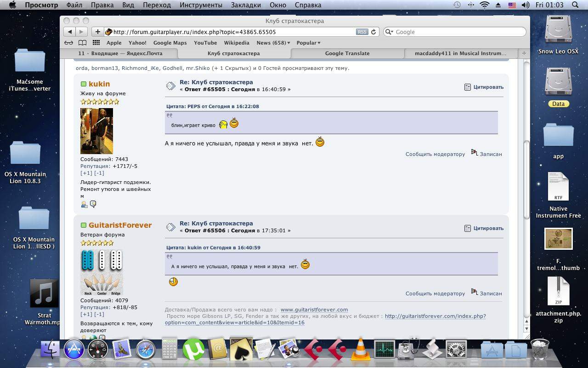Expand the News (658) bookmarks dropdown
588x368 pixels.
[273, 43]
